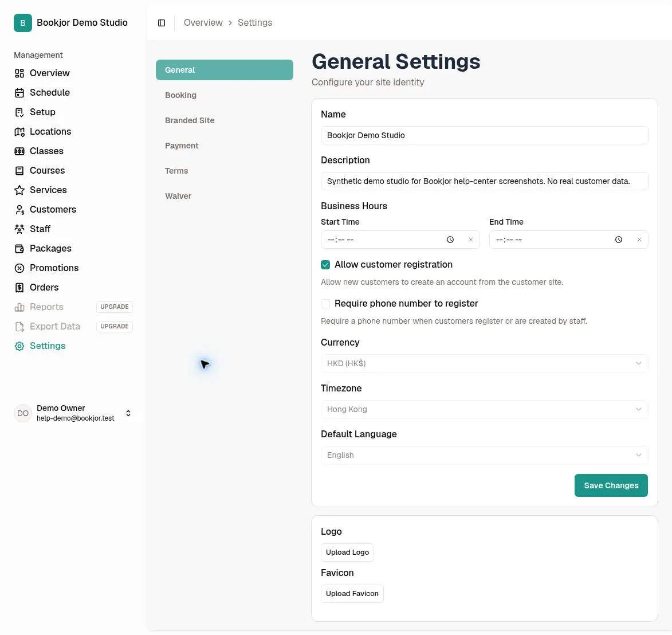This screenshot has height=635, width=672.
Task: Click the Name input field
Action: pyautogui.click(x=484, y=135)
